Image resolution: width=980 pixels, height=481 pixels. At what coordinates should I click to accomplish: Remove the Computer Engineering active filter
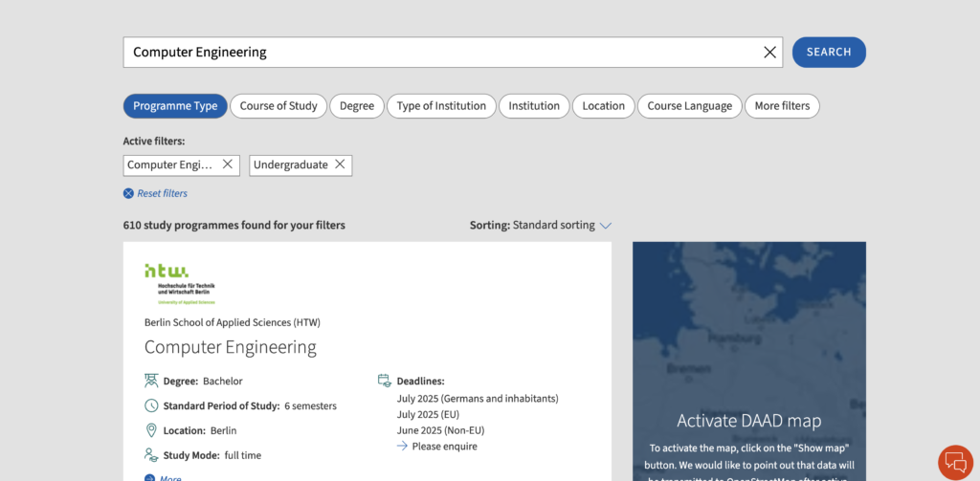click(x=228, y=164)
